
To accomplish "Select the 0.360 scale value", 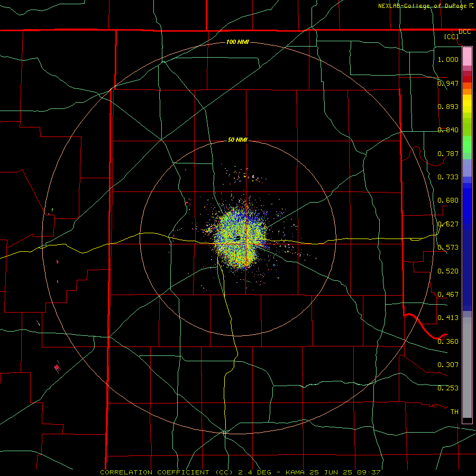I will coord(448,342).
